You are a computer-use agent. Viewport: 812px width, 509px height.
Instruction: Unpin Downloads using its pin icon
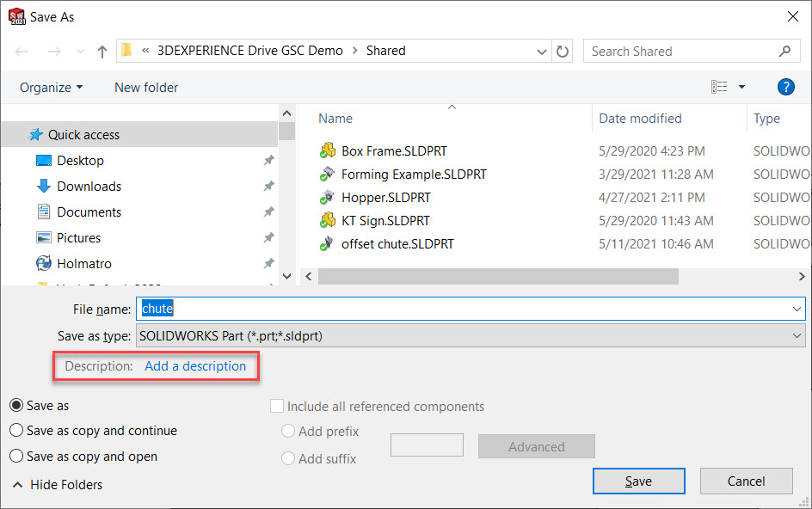[268, 186]
